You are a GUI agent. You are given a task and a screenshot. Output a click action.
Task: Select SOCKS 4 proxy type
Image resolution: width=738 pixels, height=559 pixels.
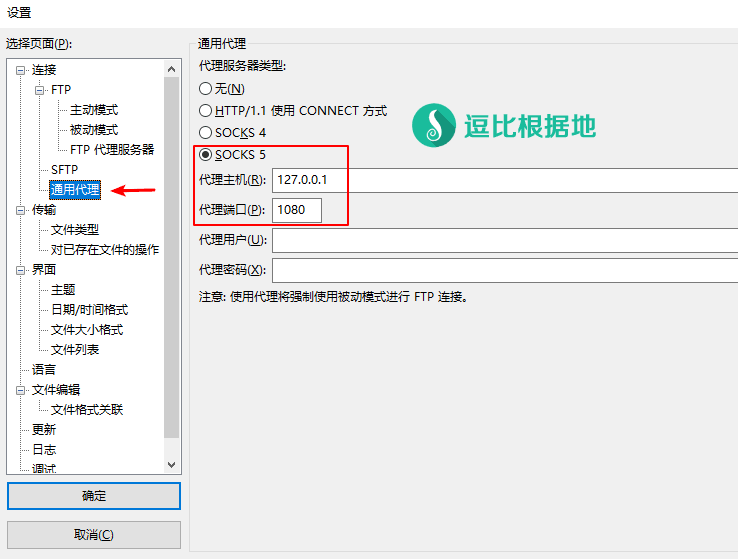click(x=206, y=132)
